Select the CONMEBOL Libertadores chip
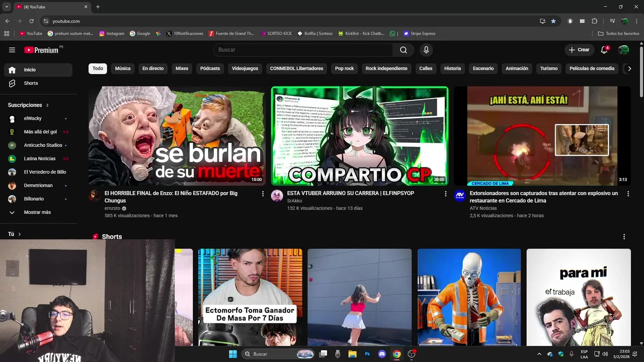644x362 pixels. coord(296,68)
